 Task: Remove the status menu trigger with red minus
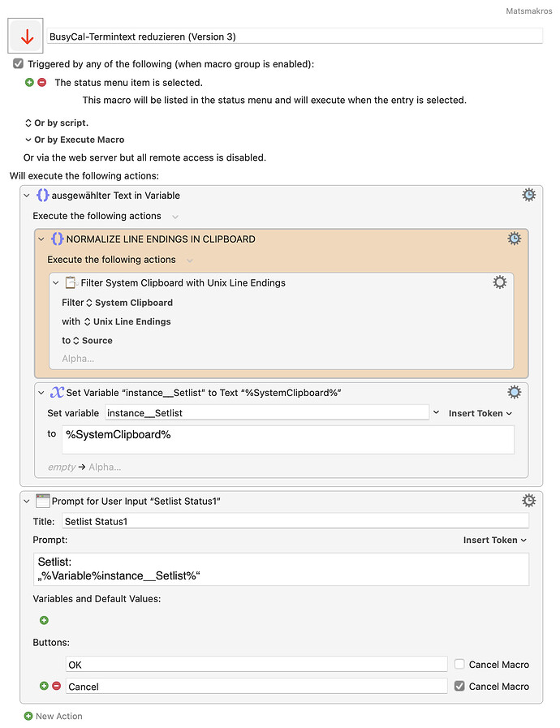point(42,83)
